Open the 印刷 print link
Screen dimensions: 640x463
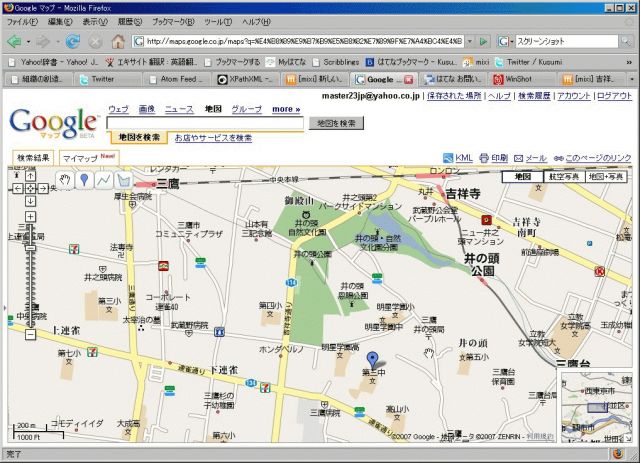tap(499, 158)
